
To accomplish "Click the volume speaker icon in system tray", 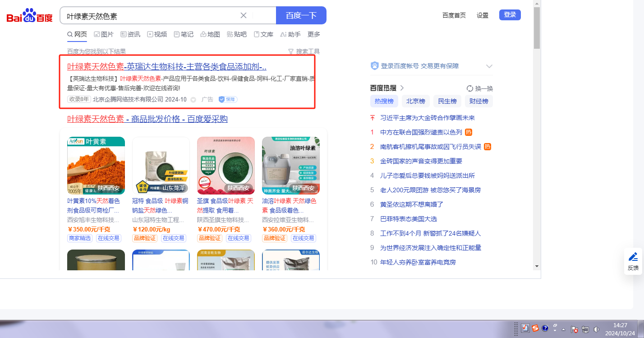I will click(596, 329).
